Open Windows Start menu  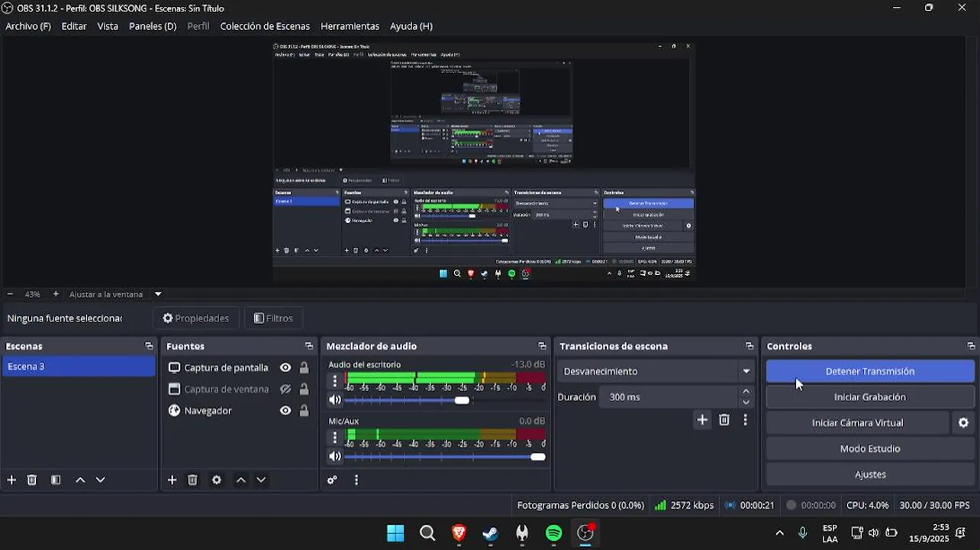coord(395,533)
